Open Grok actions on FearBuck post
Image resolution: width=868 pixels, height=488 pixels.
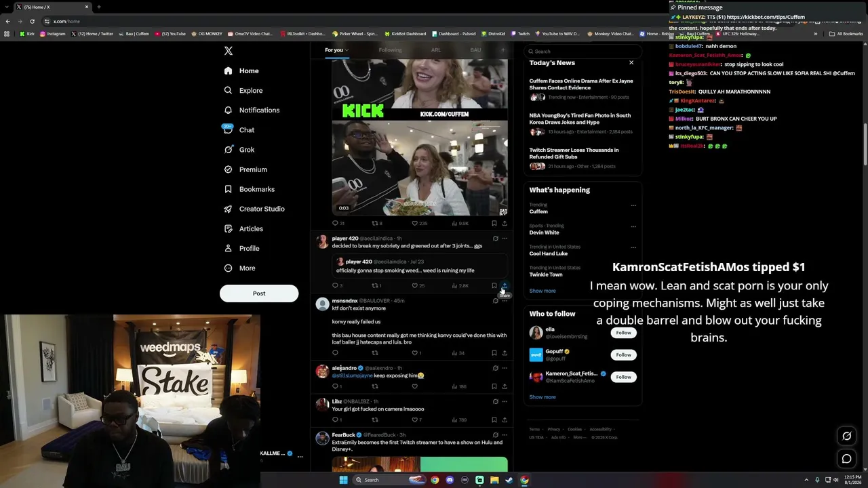(x=495, y=435)
